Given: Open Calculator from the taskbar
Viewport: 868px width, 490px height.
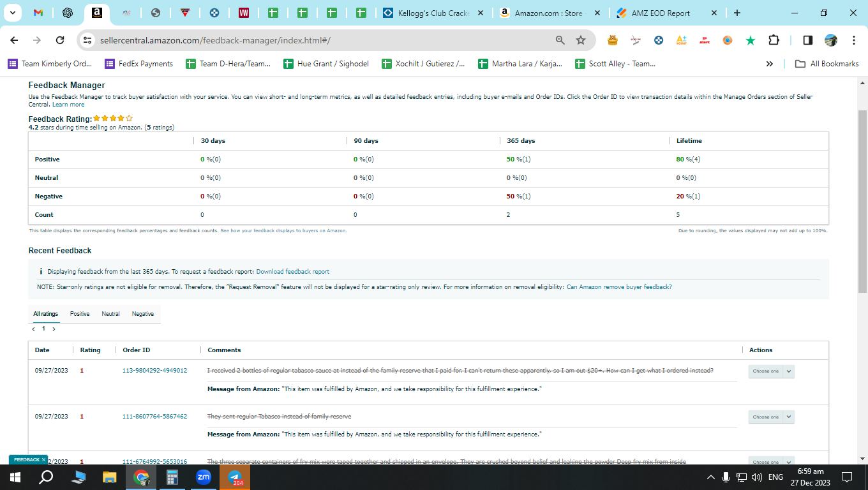Looking at the screenshot, I should pos(172,477).
